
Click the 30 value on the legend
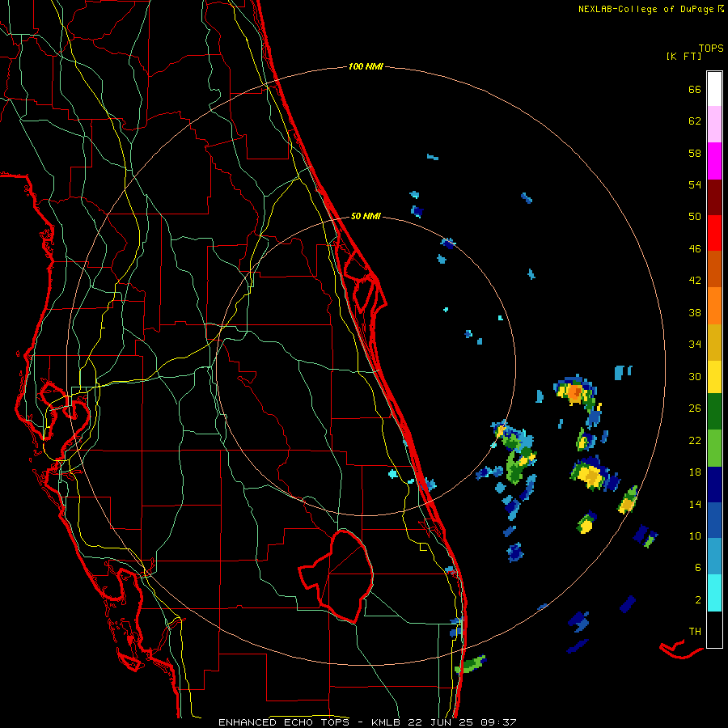pyautogui.click(x=695, y=376)
